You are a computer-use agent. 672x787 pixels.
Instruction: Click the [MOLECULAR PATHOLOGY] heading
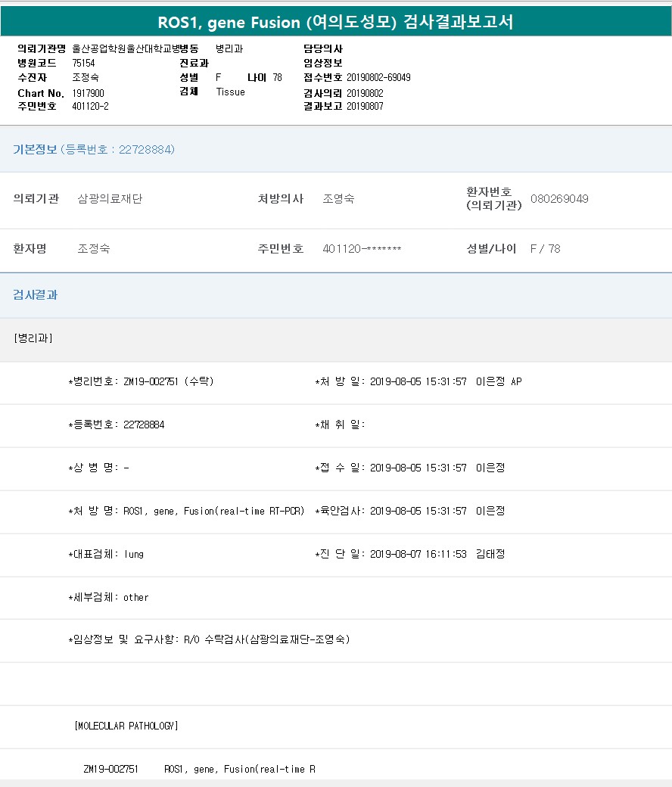pyautogui.click(x=126, y=726)
